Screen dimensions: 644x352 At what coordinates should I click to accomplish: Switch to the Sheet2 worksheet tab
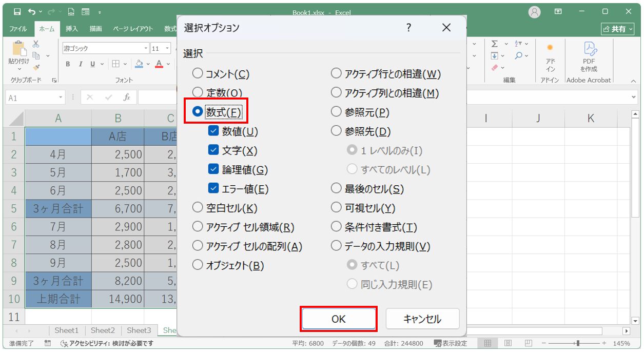(103, 330)
